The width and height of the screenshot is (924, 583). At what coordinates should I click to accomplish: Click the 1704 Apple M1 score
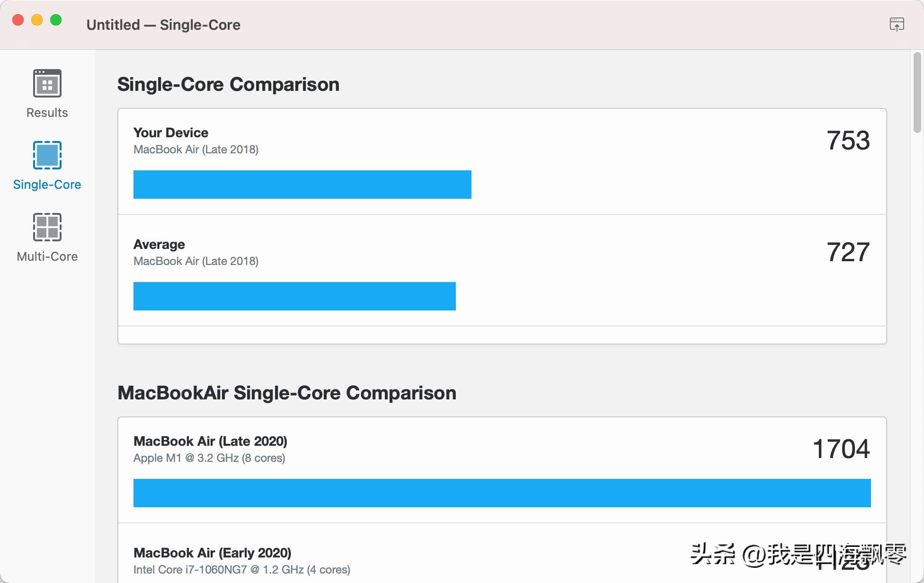tap(841, 449)
